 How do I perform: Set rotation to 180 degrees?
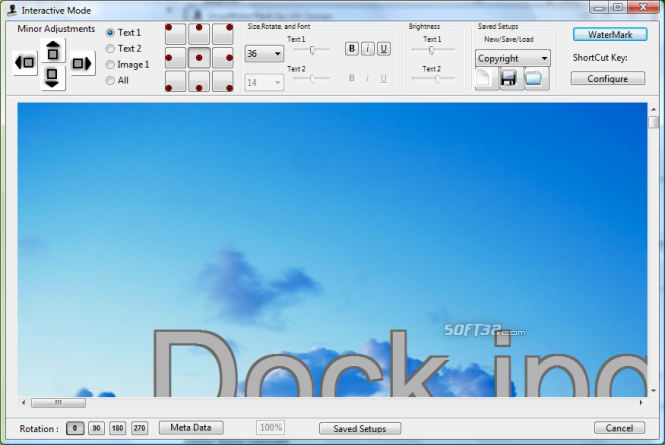tap(117, 428)
